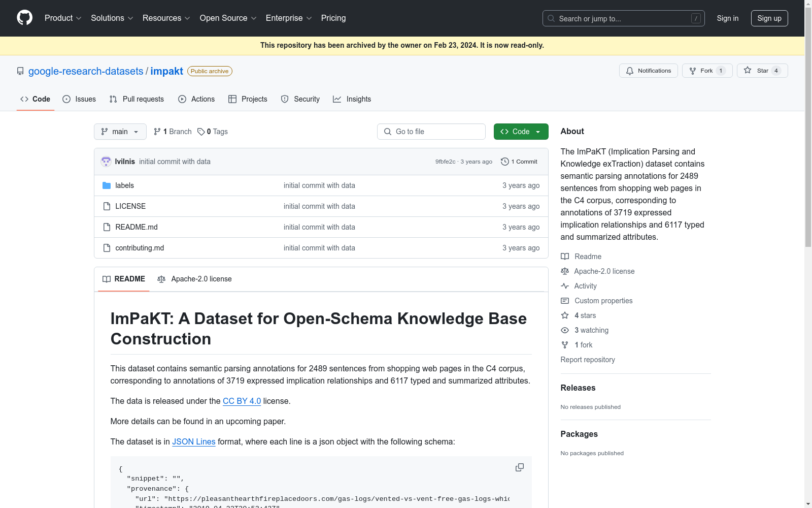Viewport: 812px width, 508px height.
Task: Click the eye icon beside 3 watching
Action: click(565, 330)
